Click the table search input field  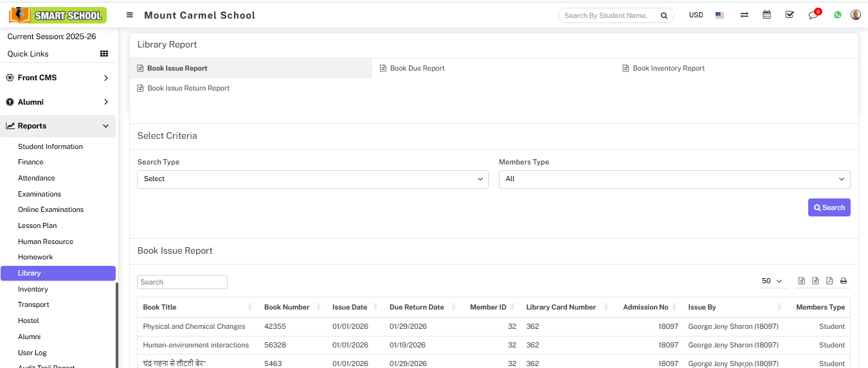(x=182, y=282)
